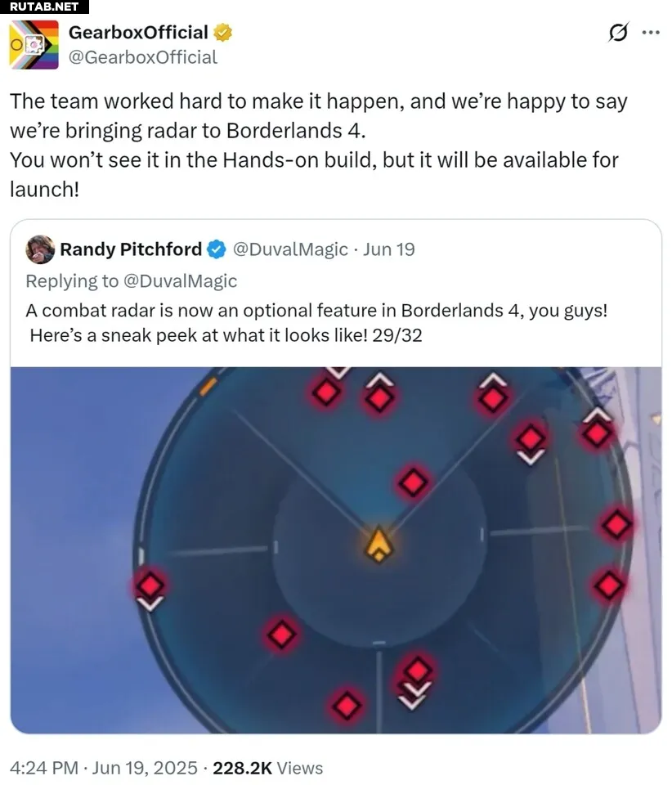Click the quoted tweet text about combat radar
This screenshot has height=785, width=672.
(316, 323)
